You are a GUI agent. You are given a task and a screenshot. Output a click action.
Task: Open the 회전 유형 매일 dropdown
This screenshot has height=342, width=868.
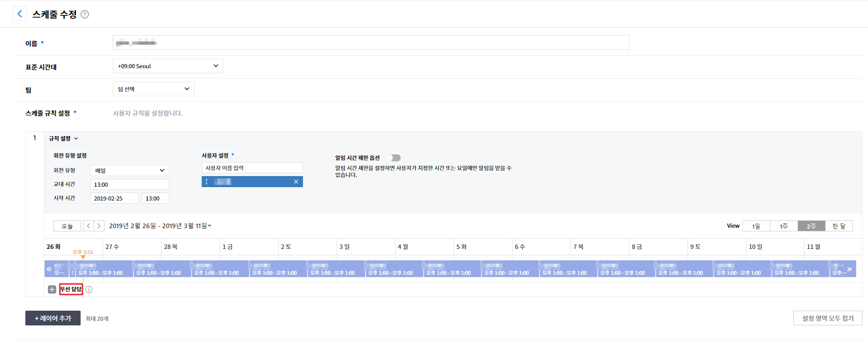[129, 171]
